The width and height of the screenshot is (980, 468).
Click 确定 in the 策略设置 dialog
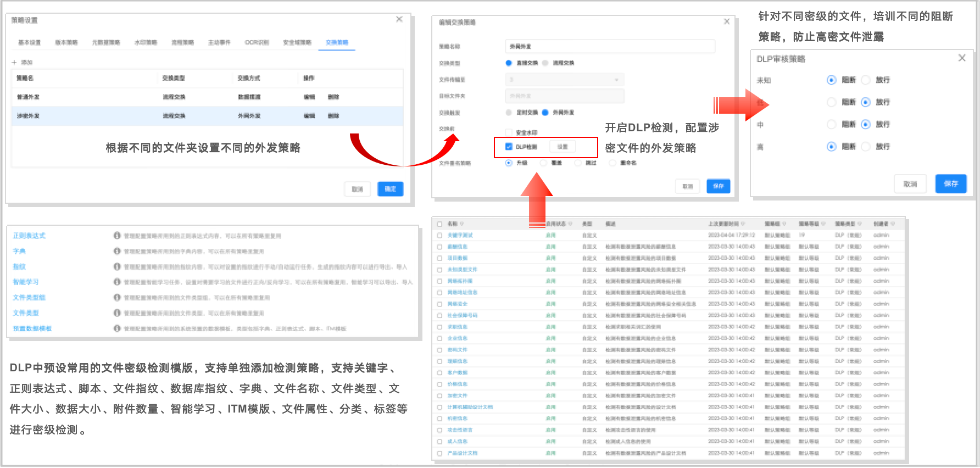click(391, 189)
